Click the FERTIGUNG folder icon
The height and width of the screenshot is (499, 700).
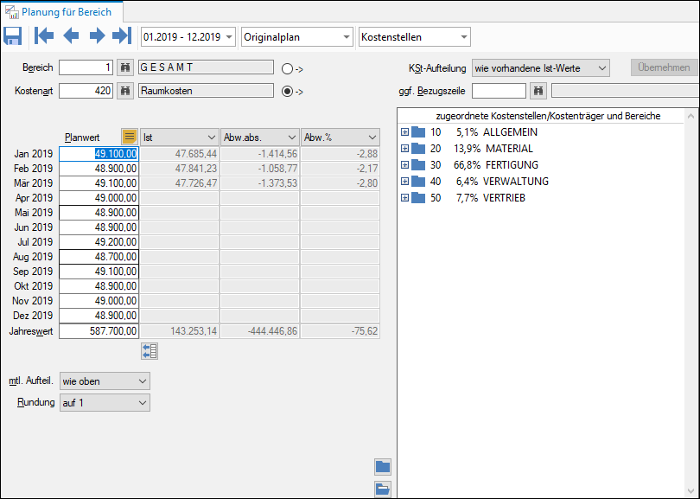(418, 165)
